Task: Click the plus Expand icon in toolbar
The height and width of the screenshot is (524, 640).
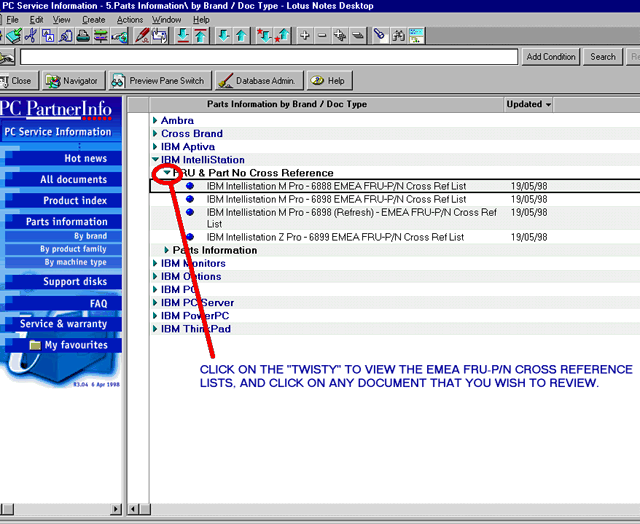Action: click(x=306, y=36)
